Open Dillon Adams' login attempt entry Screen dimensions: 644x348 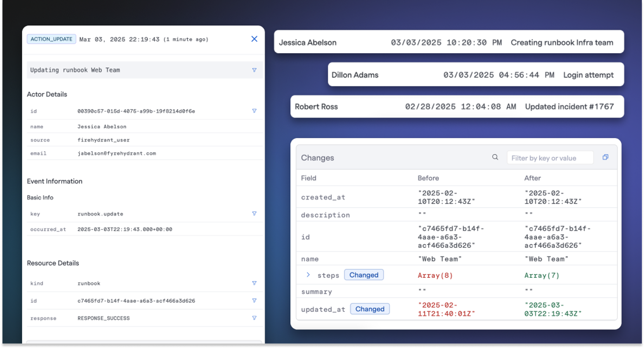(x=476, y=74)
